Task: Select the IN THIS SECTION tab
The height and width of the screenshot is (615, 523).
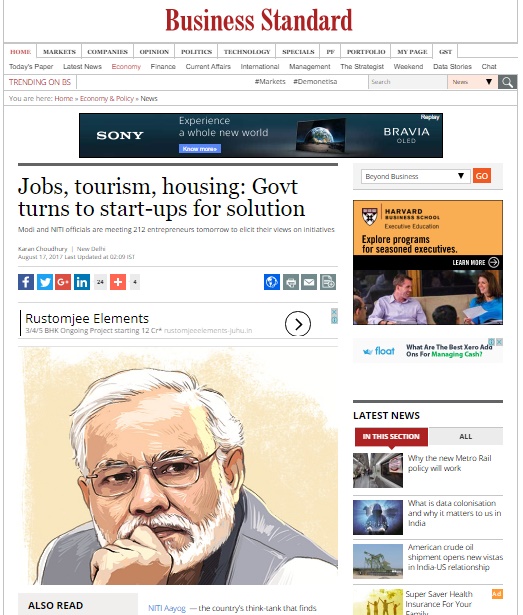Action: [x=391, y=437]
